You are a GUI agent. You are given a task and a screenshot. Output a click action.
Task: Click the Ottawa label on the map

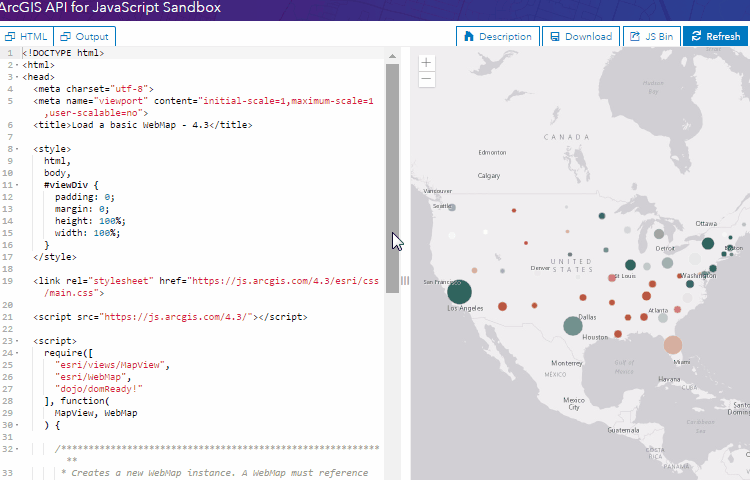pos(706,223)
